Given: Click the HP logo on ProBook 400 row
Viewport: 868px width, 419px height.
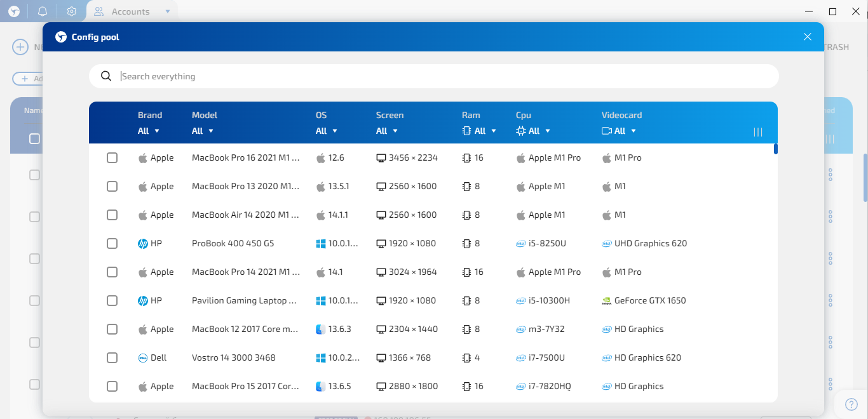Looking at the screenshot, I should (x=143, y=243).
